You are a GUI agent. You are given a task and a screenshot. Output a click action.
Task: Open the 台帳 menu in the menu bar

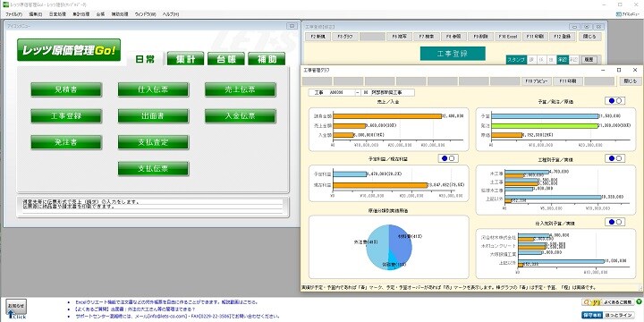[x=100, y=14]
